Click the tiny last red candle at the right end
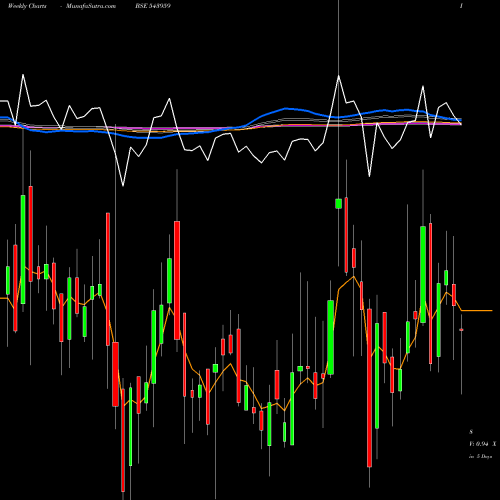Image resolution: width=500 pixels, height=500 pixels. (461, 330)
